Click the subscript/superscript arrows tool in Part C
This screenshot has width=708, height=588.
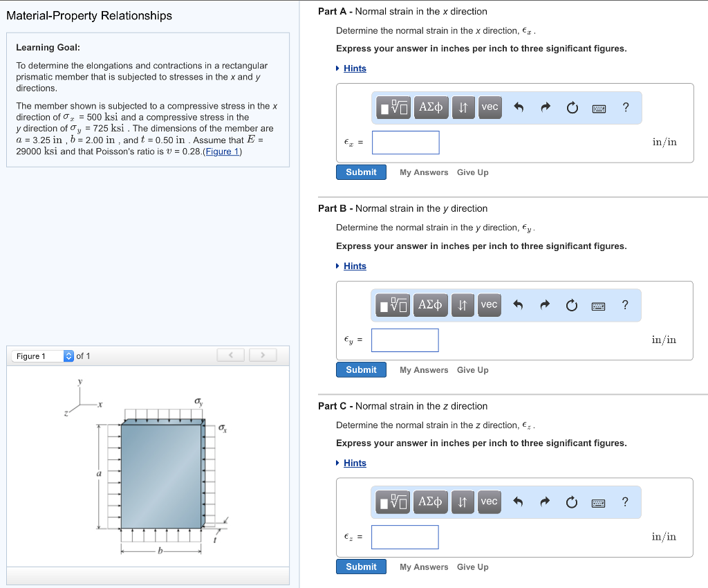(463, 502)
